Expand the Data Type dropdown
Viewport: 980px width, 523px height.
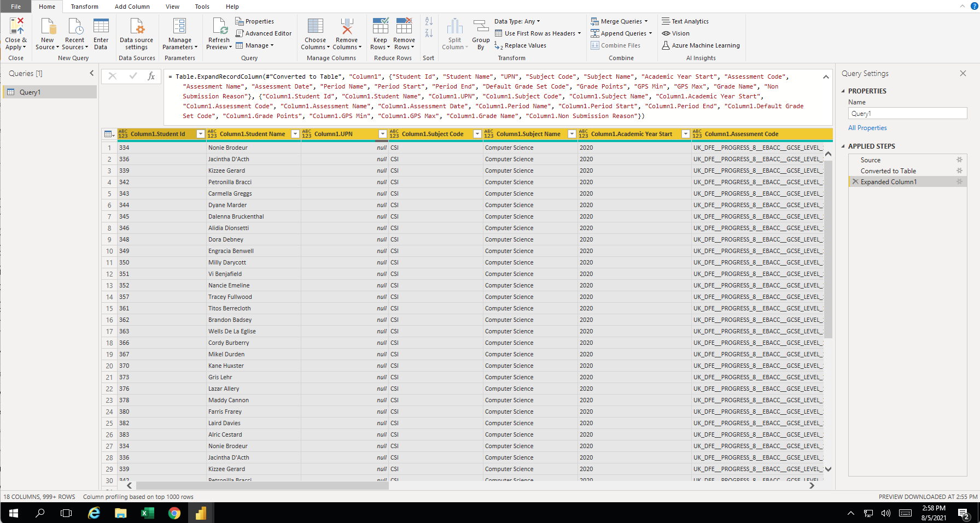click(x=517, y=21)
